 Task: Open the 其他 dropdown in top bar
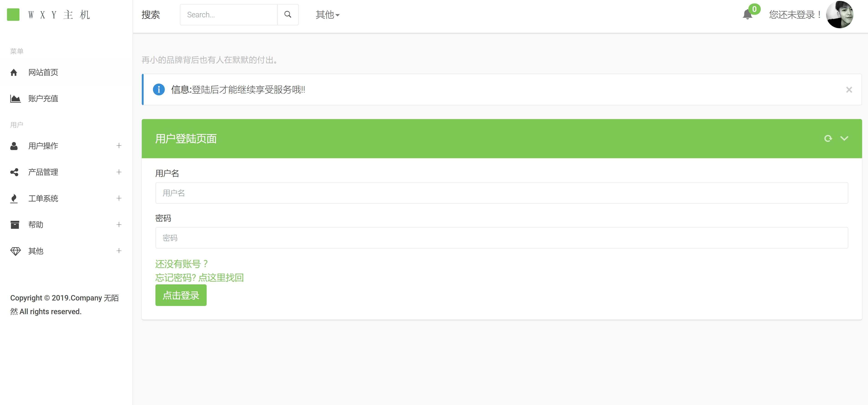pyautogui.click(x=327, y=15)
